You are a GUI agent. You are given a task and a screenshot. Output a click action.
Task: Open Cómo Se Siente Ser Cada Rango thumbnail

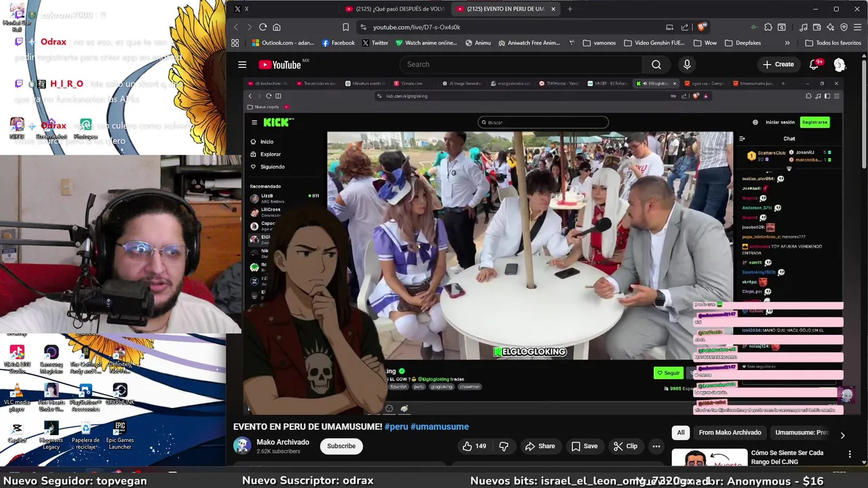pyautogui.click(x=709, y=458)
